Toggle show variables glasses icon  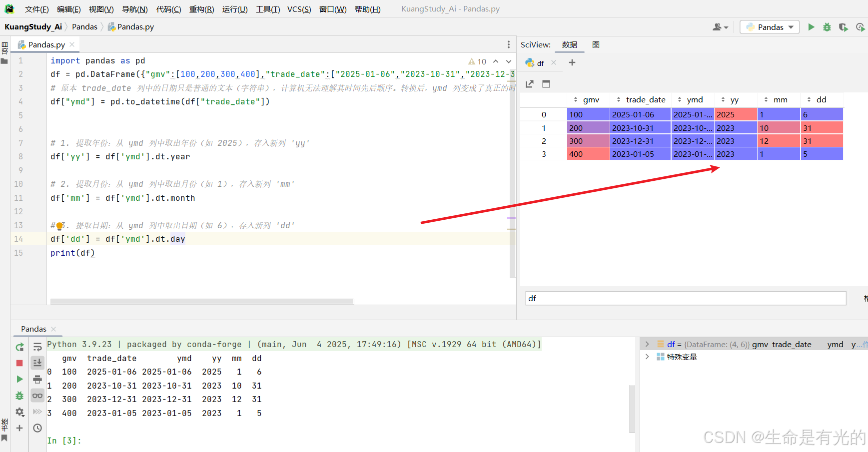37,396
